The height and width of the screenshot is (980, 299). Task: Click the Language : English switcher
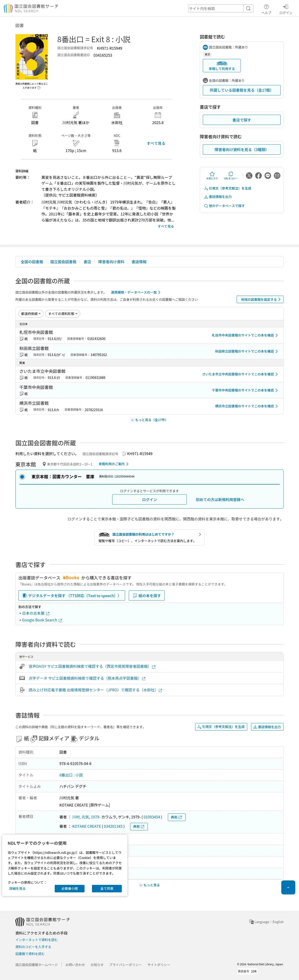[x=266, y=922]
